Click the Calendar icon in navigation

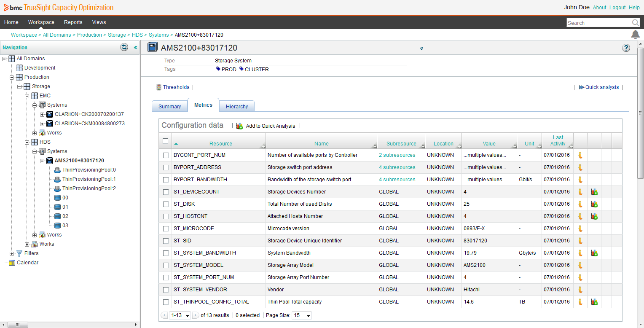coord(12,263)
